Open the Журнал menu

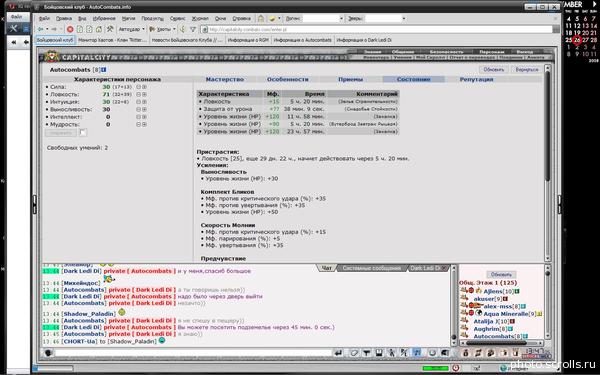coord(200,18)
